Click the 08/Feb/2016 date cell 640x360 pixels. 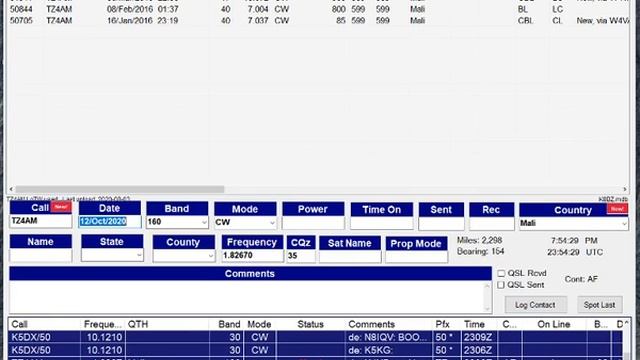pyautogui.click(x=130, y=9)
